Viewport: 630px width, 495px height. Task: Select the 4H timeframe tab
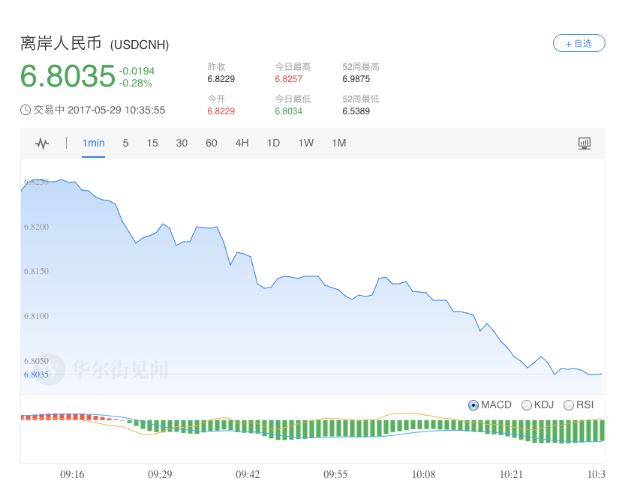coord(242,143)
